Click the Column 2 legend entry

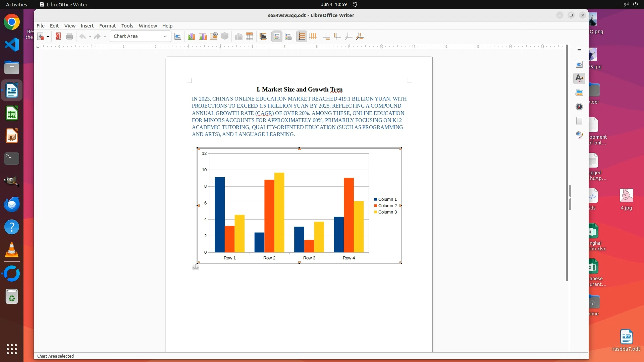click(x=387, y=206)
